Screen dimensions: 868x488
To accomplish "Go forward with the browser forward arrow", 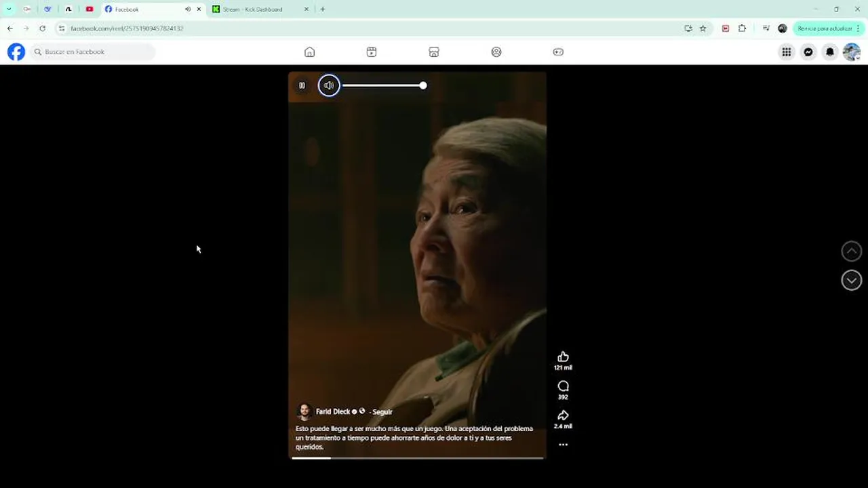I will tap(26, 28).
